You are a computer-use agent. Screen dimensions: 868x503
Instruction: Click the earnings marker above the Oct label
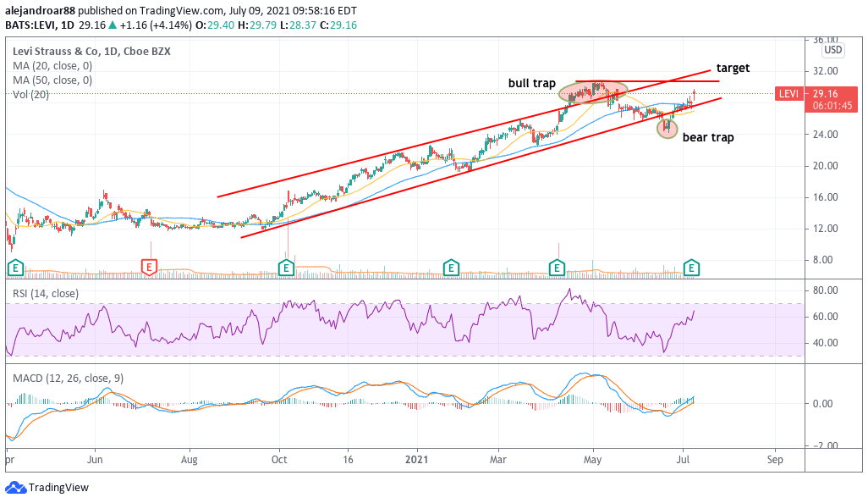[286, 268]
